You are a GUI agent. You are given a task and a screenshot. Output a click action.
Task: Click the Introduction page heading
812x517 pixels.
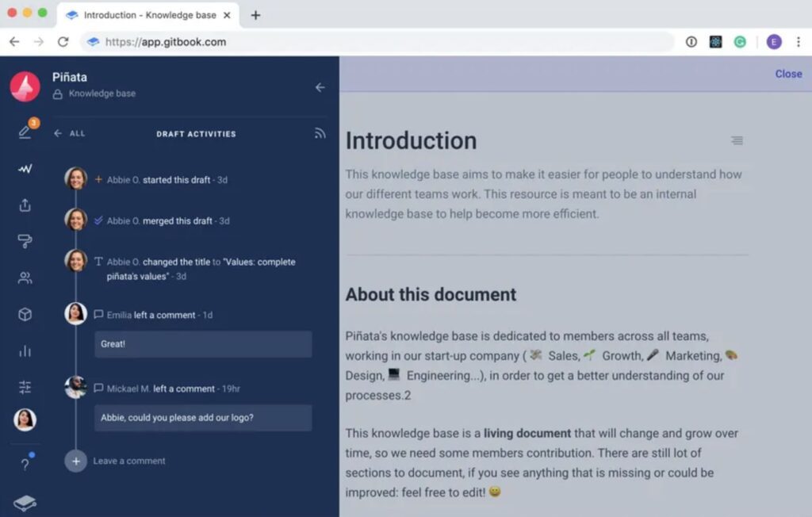tap(412, 141)
